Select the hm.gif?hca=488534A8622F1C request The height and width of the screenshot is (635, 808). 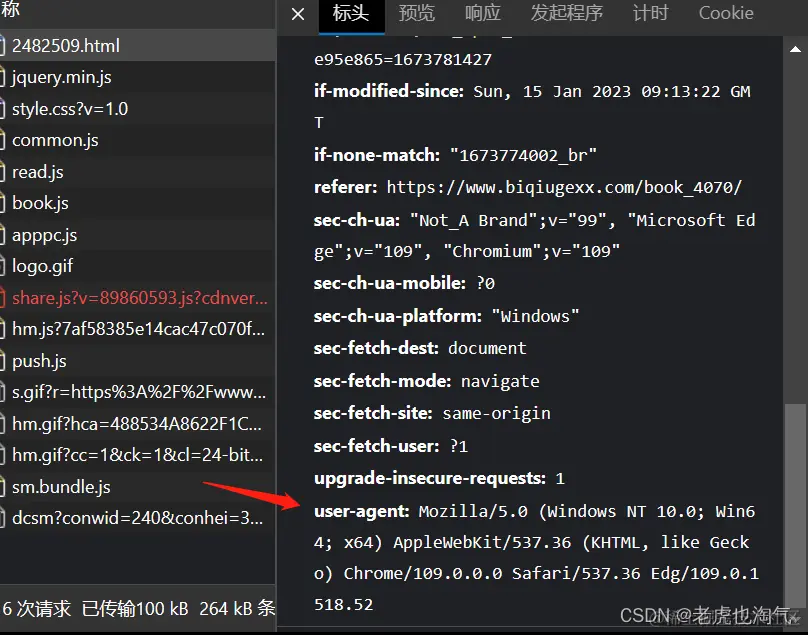click(138, 424)
